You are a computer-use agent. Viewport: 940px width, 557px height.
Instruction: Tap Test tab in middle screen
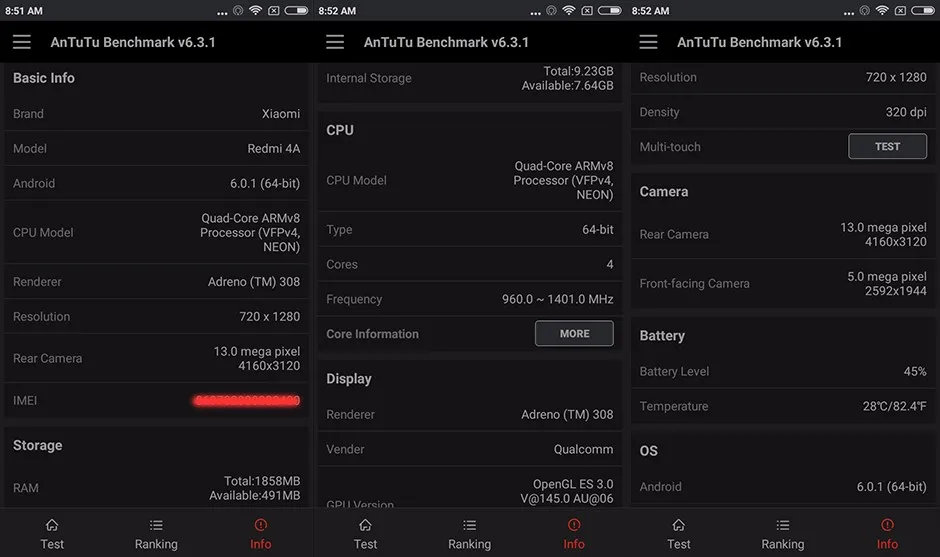[365, 534]
